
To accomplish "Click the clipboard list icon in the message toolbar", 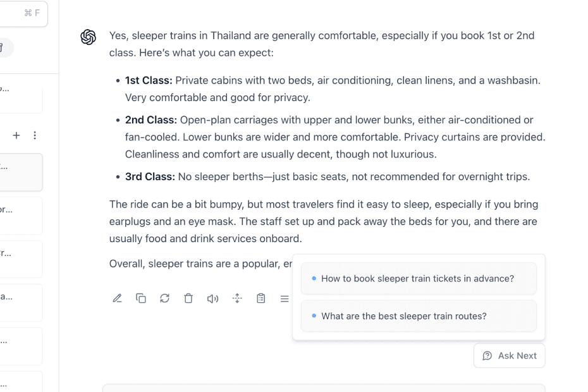I will click(260, 298).
